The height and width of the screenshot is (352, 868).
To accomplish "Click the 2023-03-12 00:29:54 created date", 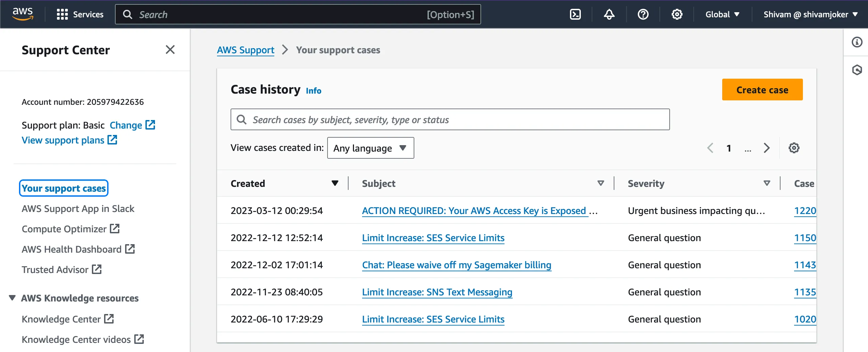I will [277, 211].
